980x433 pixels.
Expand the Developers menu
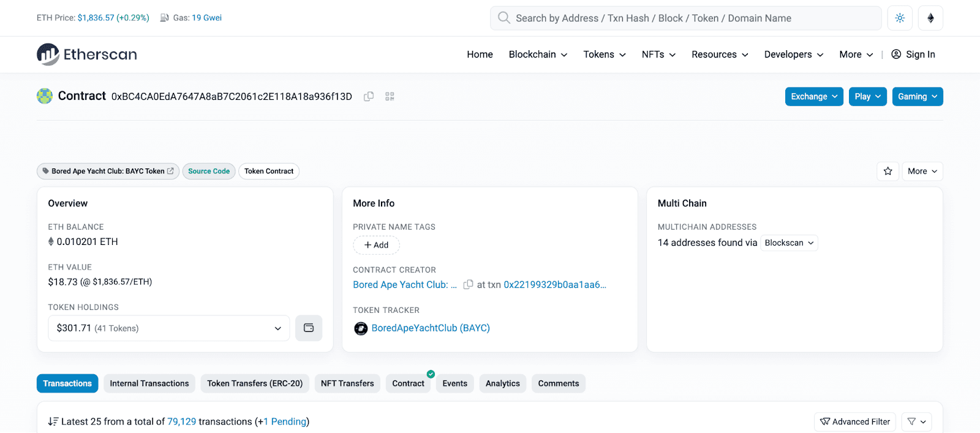(794, 55)
